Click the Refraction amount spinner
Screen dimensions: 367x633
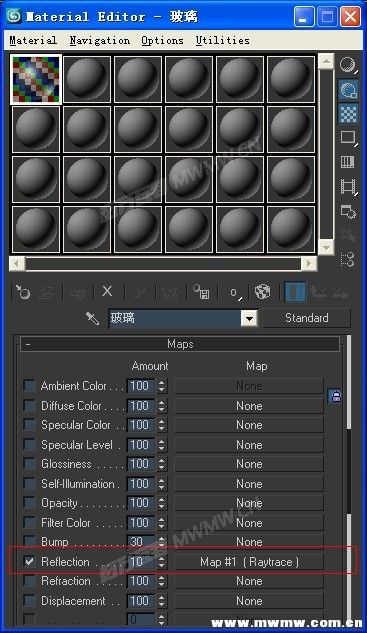[161, 581]
